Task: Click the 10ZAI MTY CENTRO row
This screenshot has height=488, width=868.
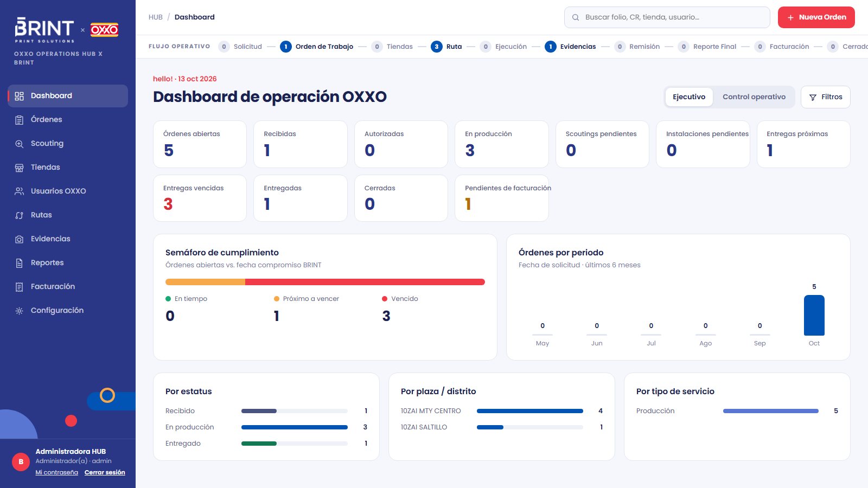Action: pyautogui.click(x=502, y=411)
